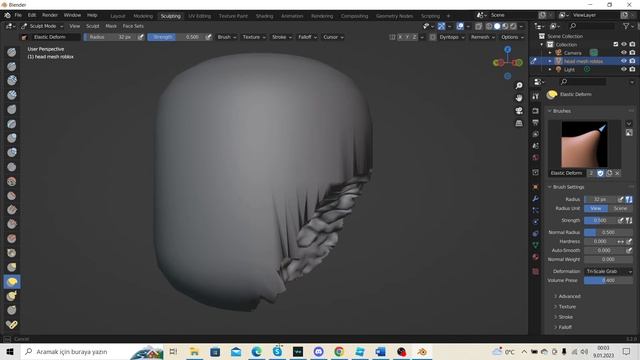The image size is (640, 360).
Task: Open the Deformation Tri-Scale Grab dropdown
Action: [608, 271]
